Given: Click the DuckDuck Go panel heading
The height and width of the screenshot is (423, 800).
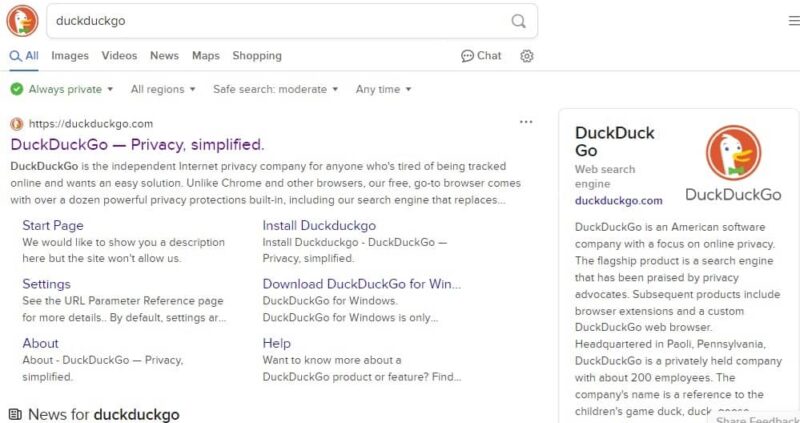Looking at the screenshot, I should 614,141.
